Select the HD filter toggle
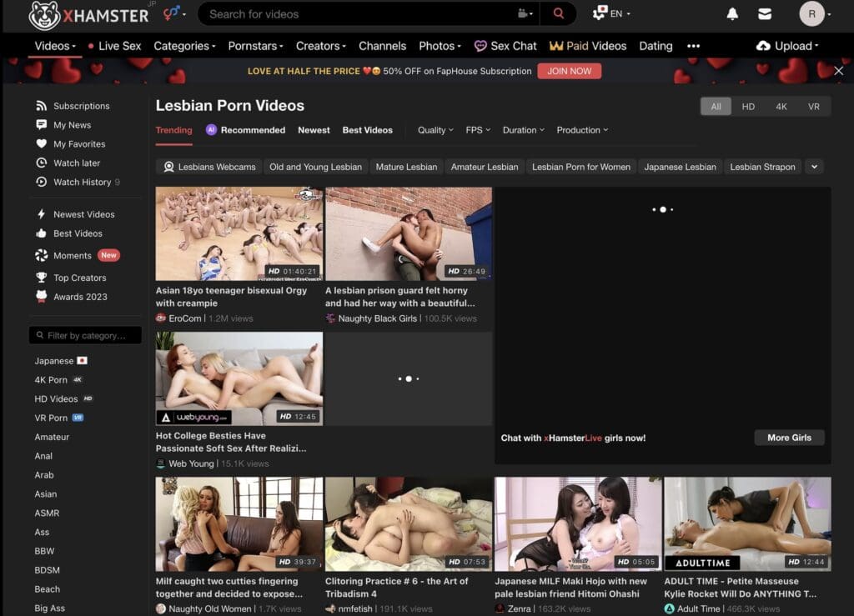The image size is (854, 616). click(748, 107)
